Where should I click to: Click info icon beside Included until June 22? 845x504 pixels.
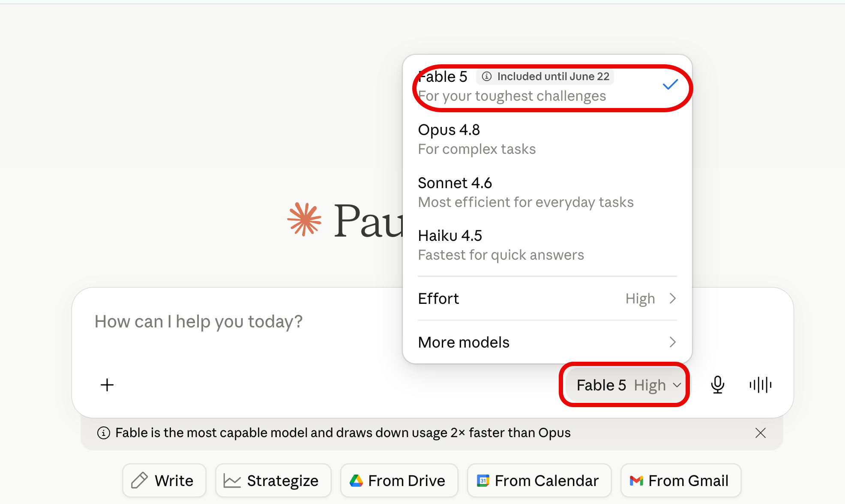487,76
